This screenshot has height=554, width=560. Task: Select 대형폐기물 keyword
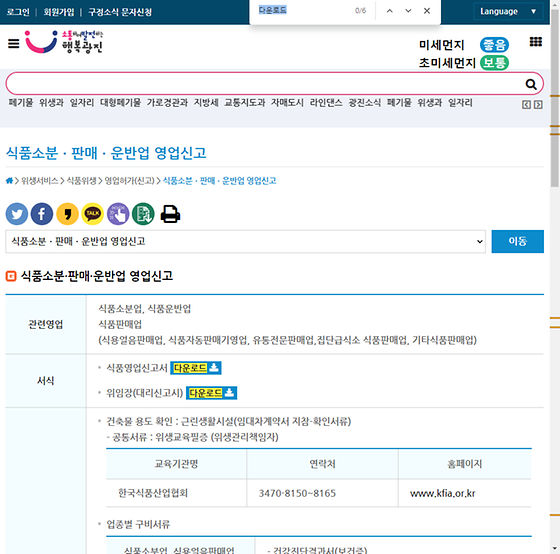(120, 103)
